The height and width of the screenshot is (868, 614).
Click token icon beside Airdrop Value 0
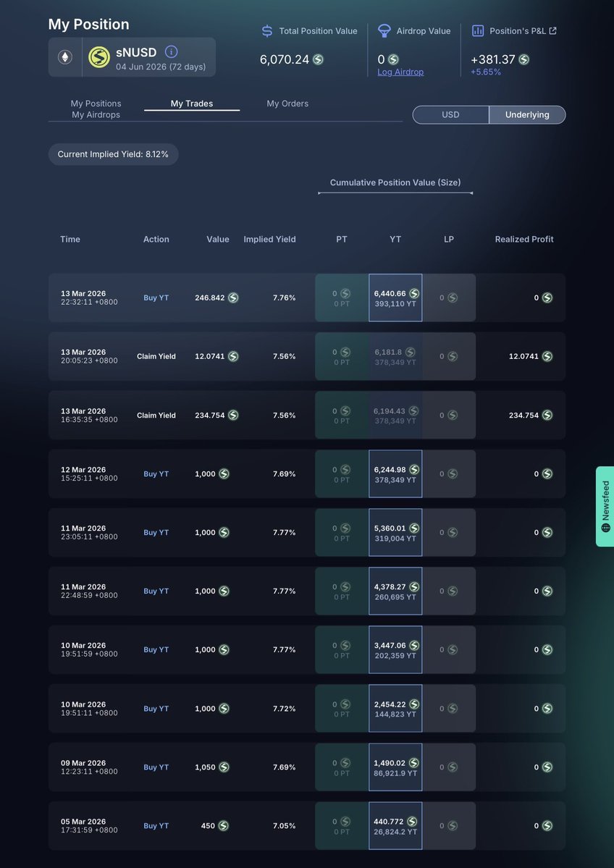pyautogui.click(x=393, y=60)
